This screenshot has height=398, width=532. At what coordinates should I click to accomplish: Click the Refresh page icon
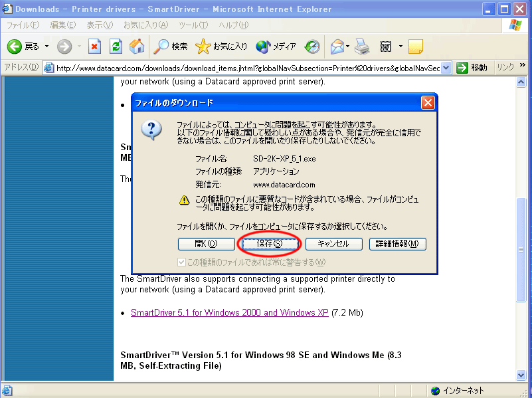(116, 47)
